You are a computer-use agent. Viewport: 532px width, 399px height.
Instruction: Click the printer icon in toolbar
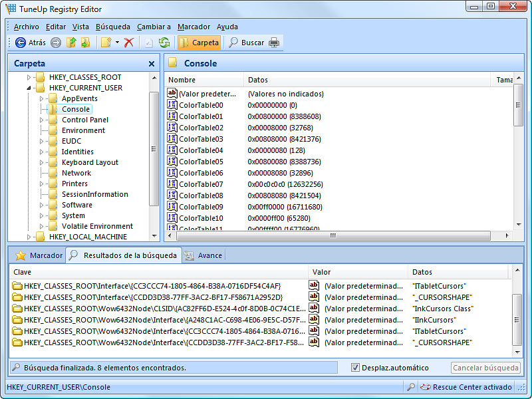(274, 43)
